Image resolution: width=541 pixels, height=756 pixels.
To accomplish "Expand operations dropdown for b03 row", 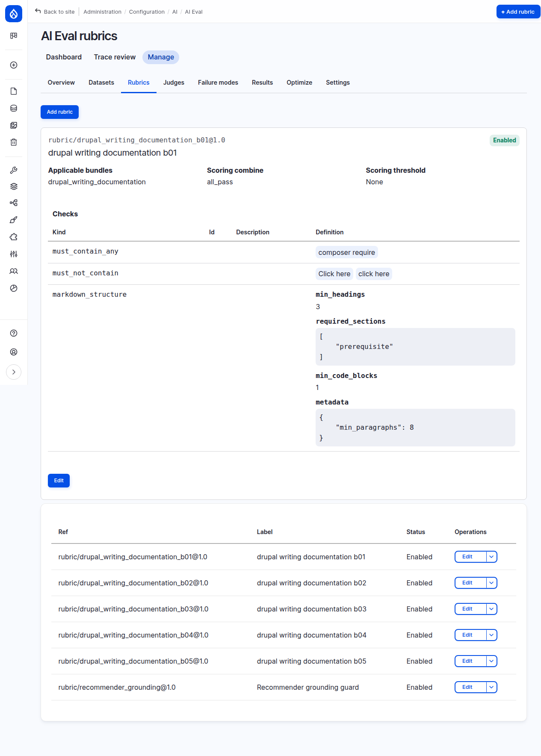I will (x=491, y=609).
